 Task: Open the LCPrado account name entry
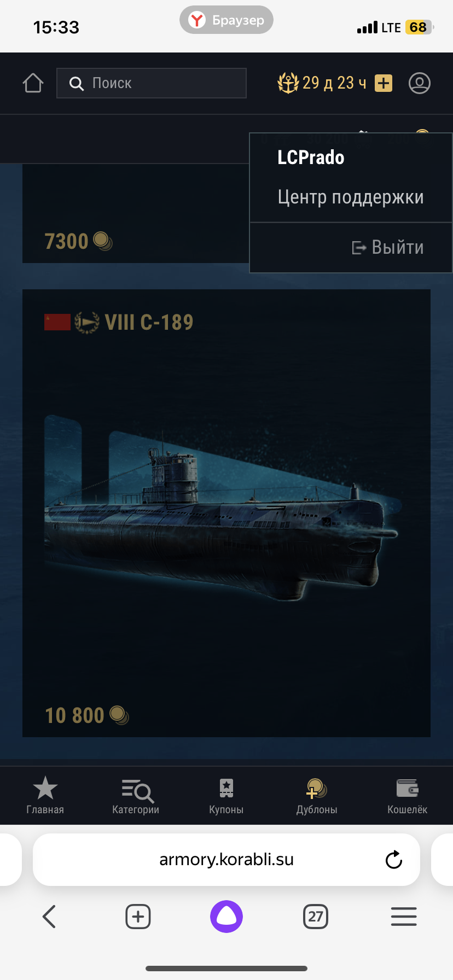tap(311, 157)
